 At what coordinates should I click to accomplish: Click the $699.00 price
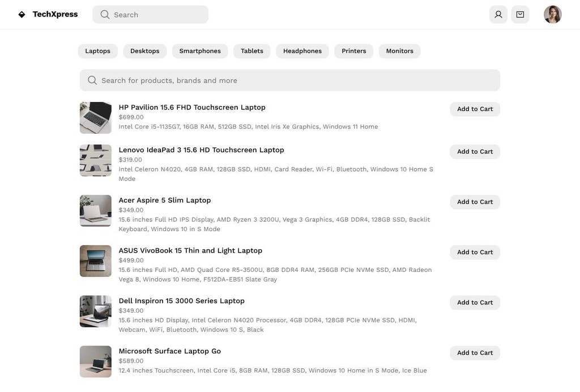(131, 117)
